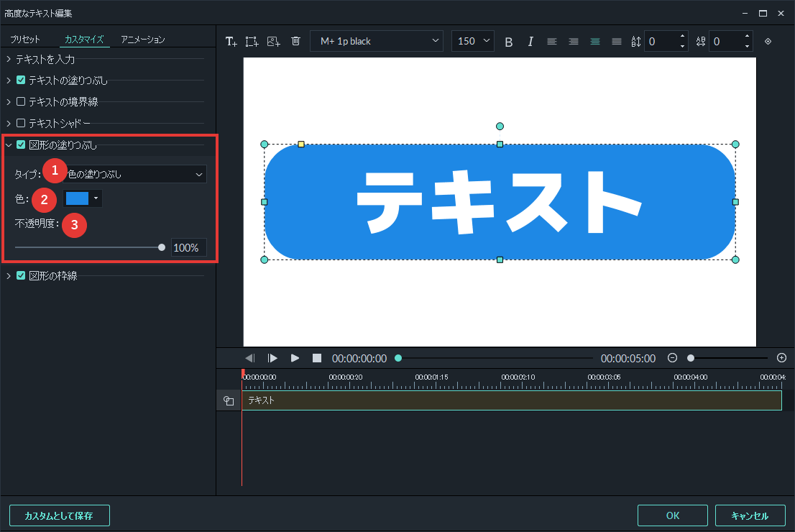Image resolution: width=795 pixels, height=532 pixels.
Task: Click the add shape icon
Action: [252, 42]
